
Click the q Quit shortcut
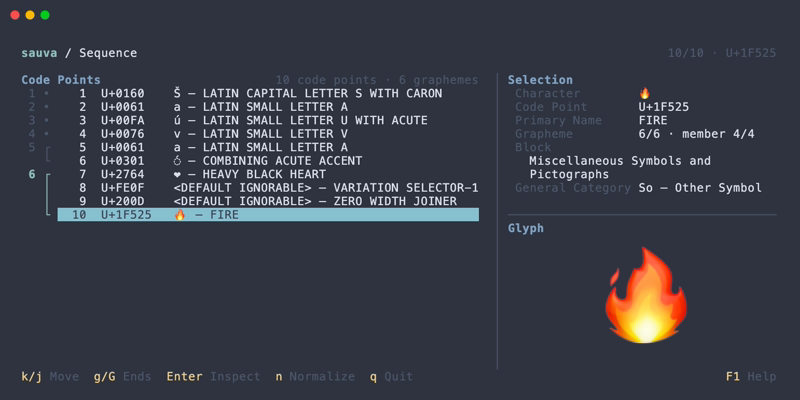tap(391, 377)
